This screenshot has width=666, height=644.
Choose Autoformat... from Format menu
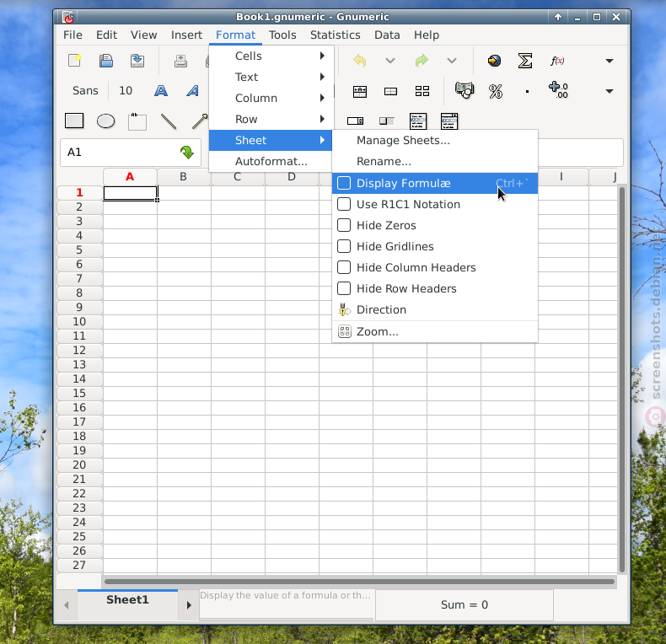tap(271, 162)
